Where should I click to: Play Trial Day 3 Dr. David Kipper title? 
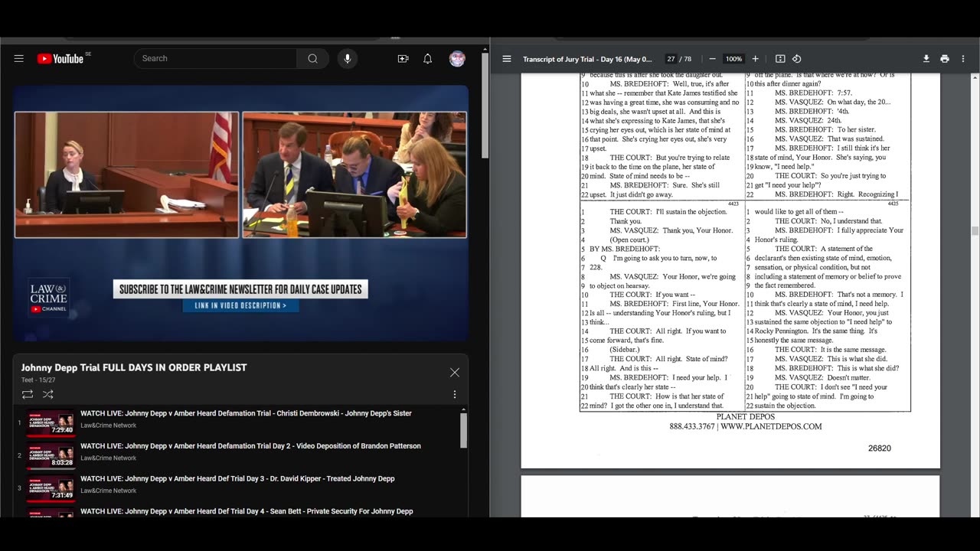[237, 479]
